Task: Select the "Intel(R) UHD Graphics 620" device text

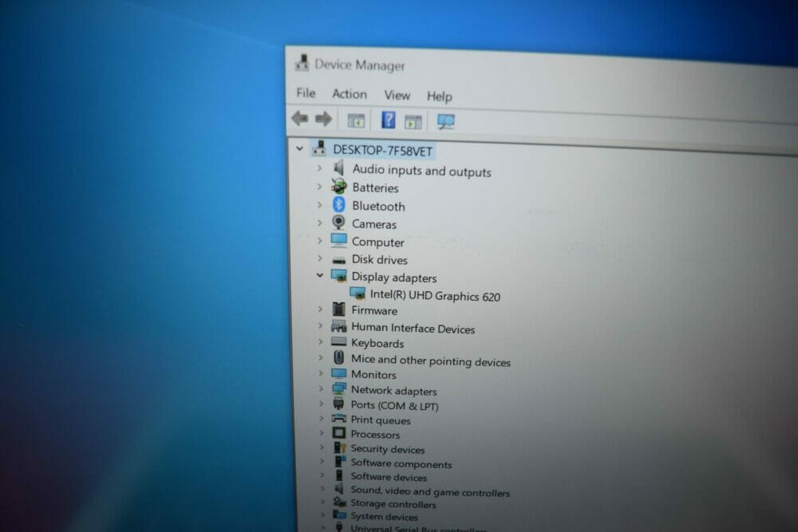Action: (x=435, y=295)
